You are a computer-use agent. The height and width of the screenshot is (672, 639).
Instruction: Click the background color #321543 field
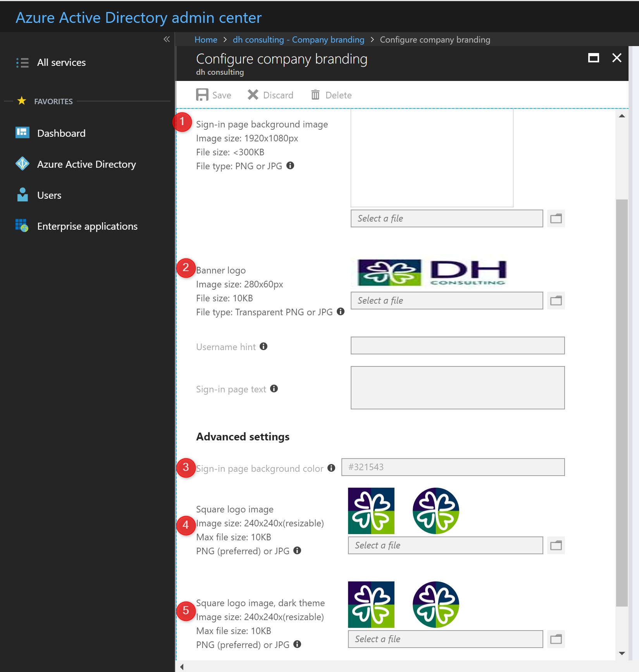pyautogui.click(x=453, y=467)
